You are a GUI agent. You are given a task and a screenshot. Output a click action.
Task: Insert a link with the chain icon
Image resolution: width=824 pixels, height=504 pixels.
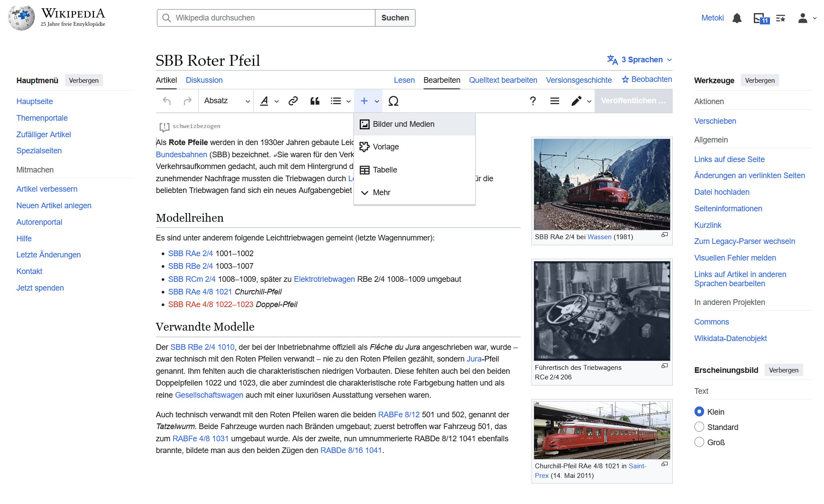[x=293, y=101]
